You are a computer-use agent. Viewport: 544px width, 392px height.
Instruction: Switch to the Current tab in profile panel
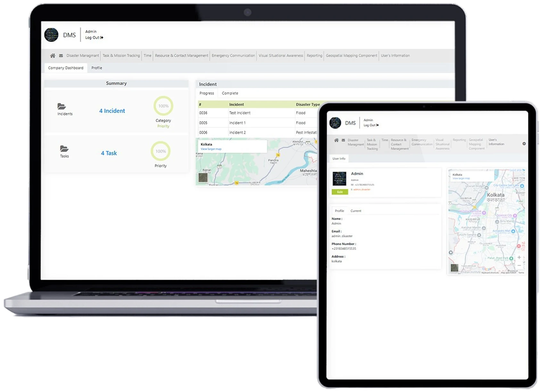coord(356,211)
